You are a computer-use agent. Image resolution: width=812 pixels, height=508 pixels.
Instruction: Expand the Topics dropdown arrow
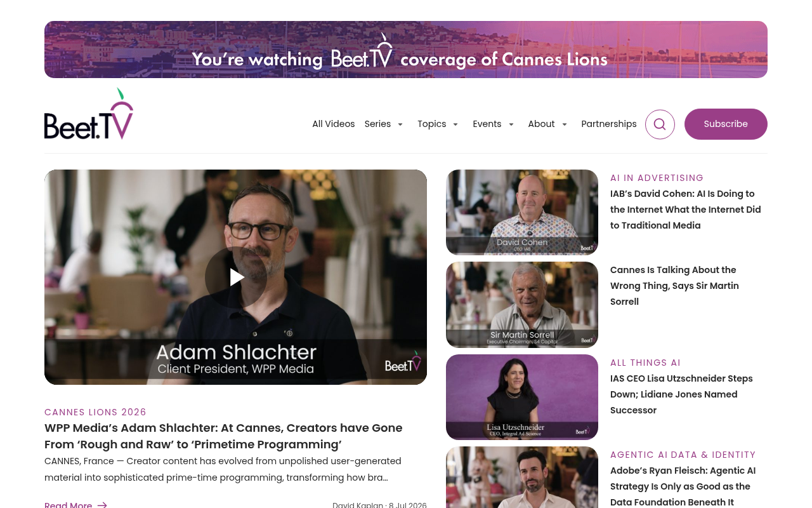(x=455, y=124)
